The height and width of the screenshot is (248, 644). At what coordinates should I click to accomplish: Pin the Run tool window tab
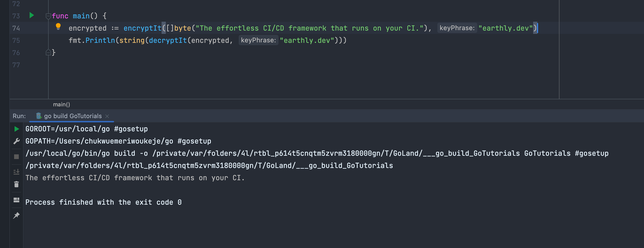pos(16,215)
